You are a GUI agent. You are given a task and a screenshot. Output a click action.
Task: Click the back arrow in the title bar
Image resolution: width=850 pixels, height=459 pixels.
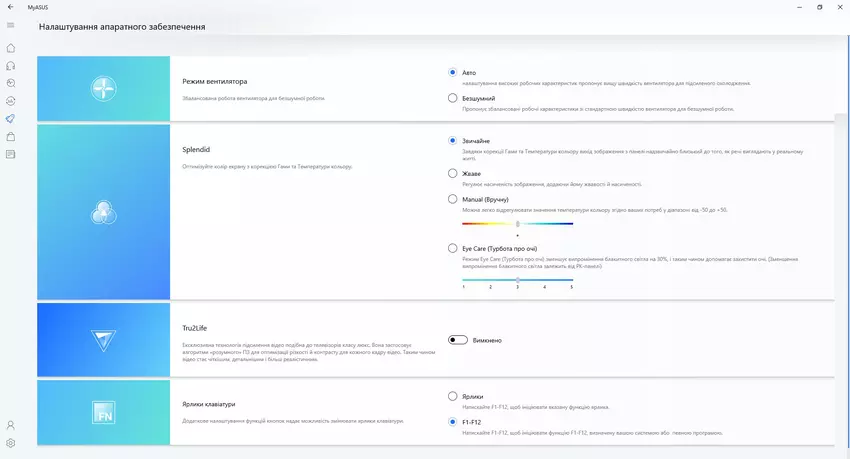(10, 7)
